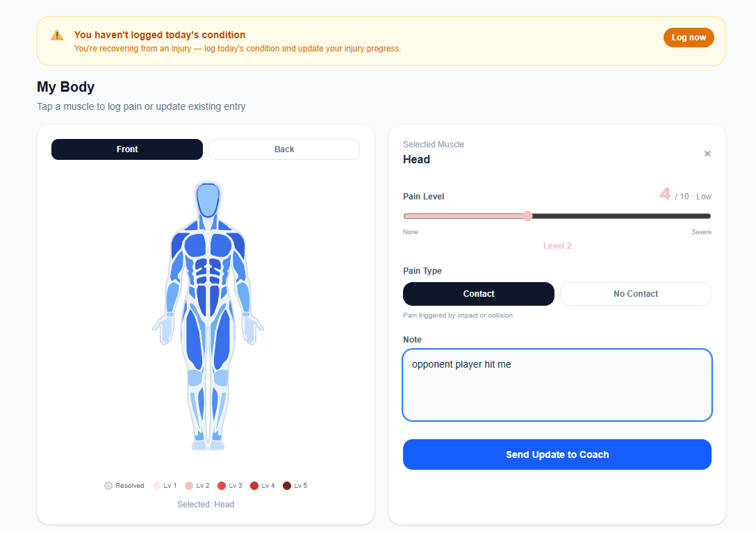Click the Resolved legend dot
Image resolution: width=756 pixels, height=533 pixels.
pos(108,486)
